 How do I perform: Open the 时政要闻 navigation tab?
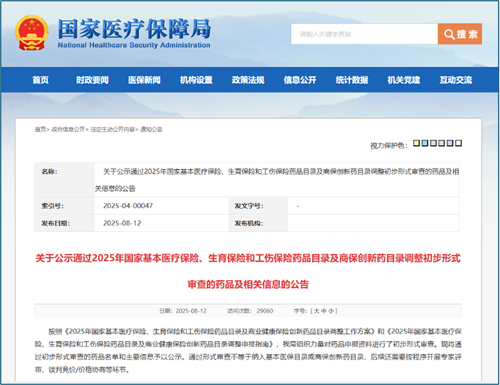[x=92, y=80]
